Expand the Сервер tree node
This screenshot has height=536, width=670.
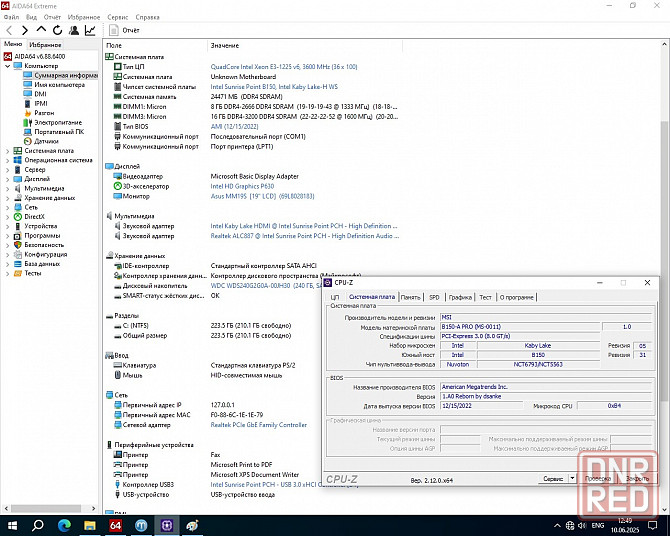[7, 170]
